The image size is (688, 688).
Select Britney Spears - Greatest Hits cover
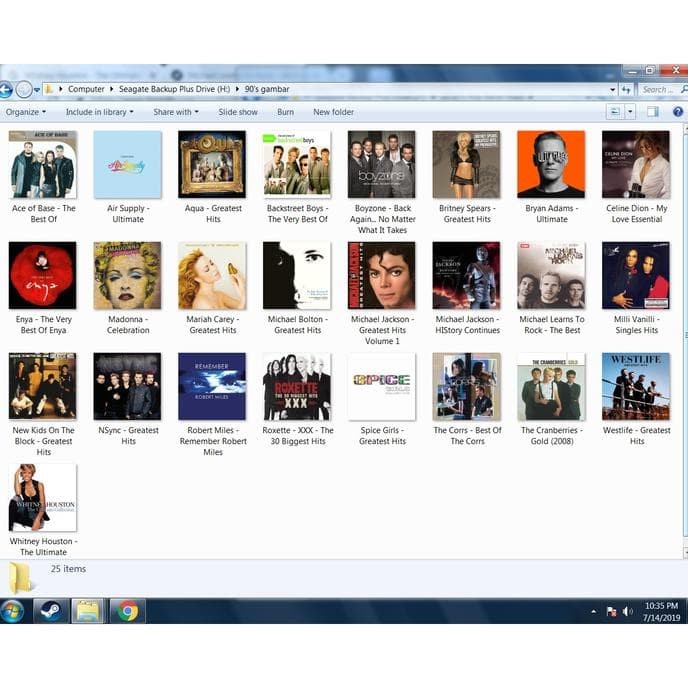(466, 165)
